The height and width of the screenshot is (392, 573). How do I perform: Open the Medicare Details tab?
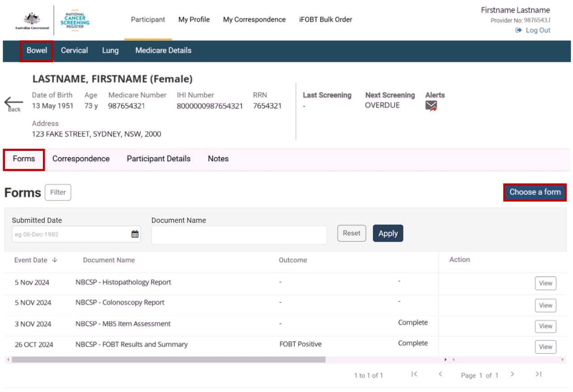tap(163, 51)
